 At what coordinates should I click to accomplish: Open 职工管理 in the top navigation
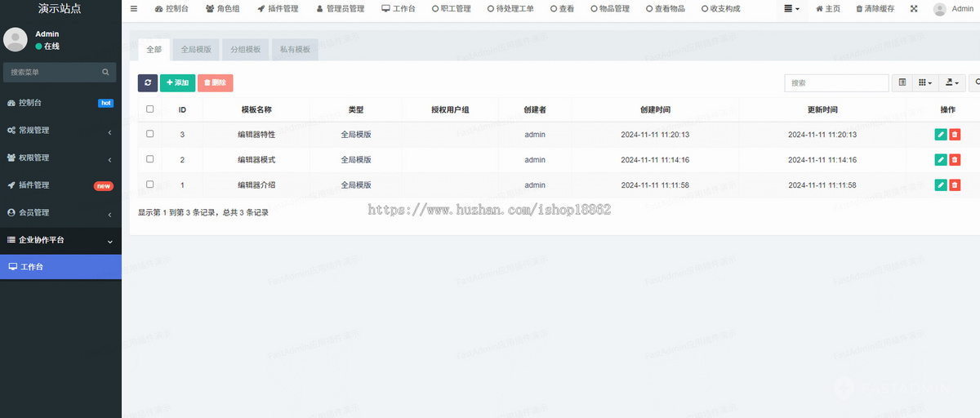pyautogui.click(x=451, y=9)
